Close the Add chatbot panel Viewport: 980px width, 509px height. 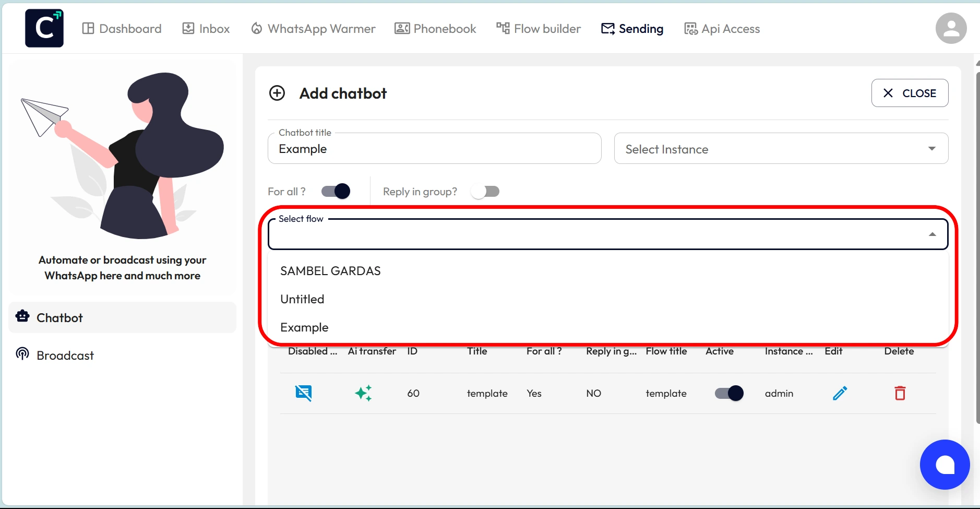pyautogui.click(x=910, y=93)
